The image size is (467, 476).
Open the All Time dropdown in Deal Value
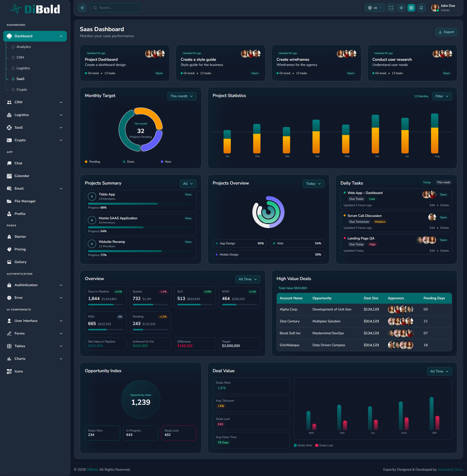[439, 371]
